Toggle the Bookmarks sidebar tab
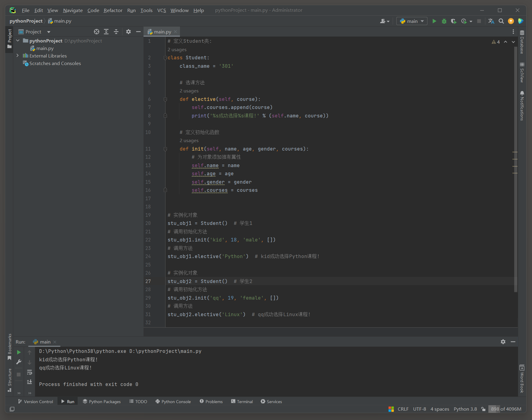Image resolution: width=532 pixels, height=420 pixels. coord(9,347)
